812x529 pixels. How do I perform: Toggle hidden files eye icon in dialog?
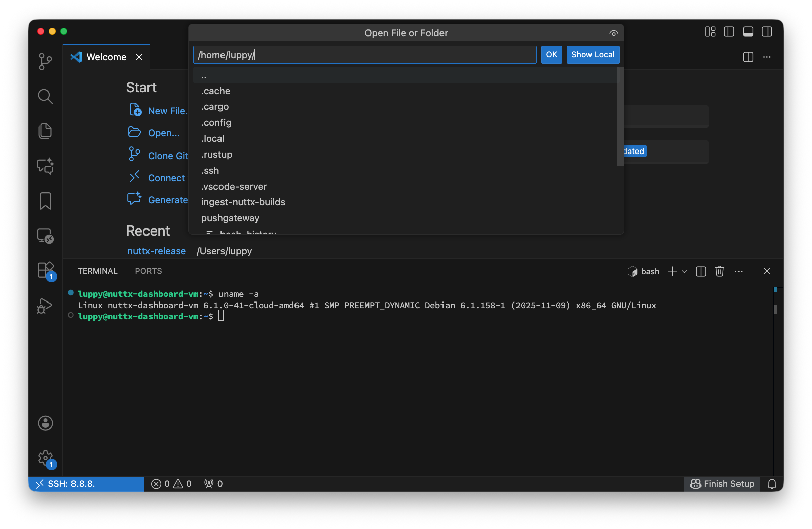click(x=613, y=33)
